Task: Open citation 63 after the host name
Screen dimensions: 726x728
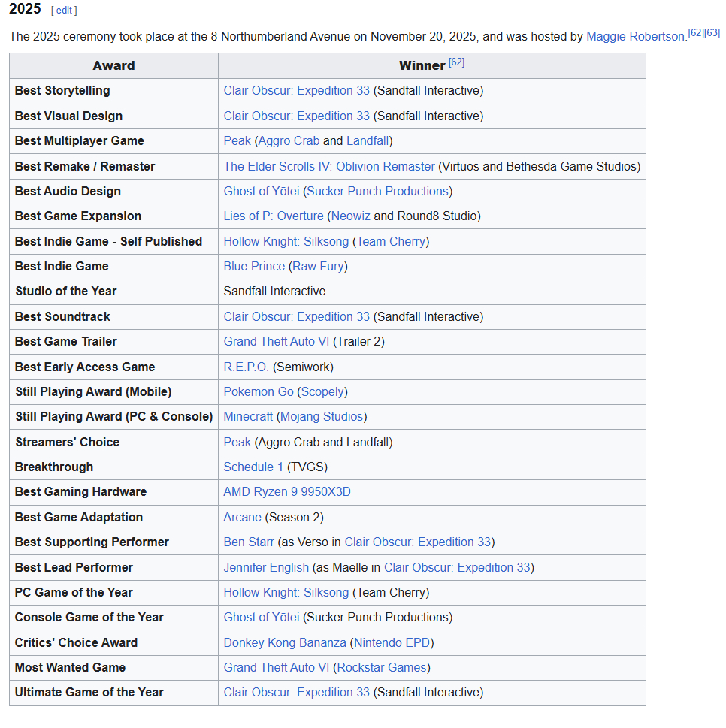Action: pos(712,33)
